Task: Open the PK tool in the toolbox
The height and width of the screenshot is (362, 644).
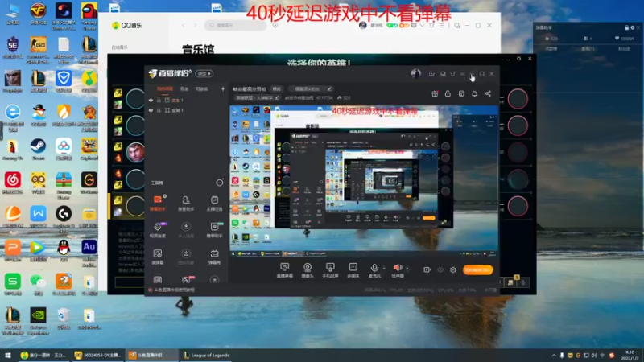Action: 186,280
